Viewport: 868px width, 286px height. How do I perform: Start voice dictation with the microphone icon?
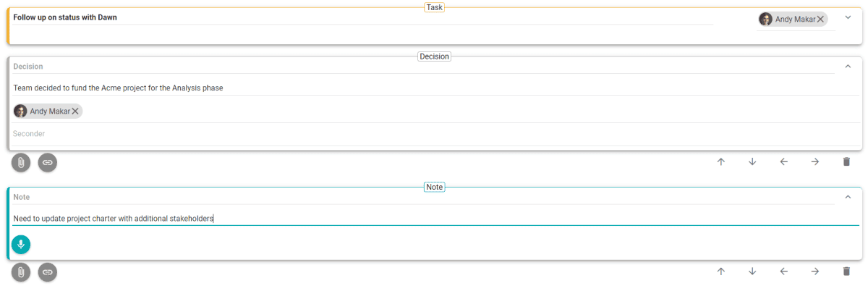click(21, 245)
